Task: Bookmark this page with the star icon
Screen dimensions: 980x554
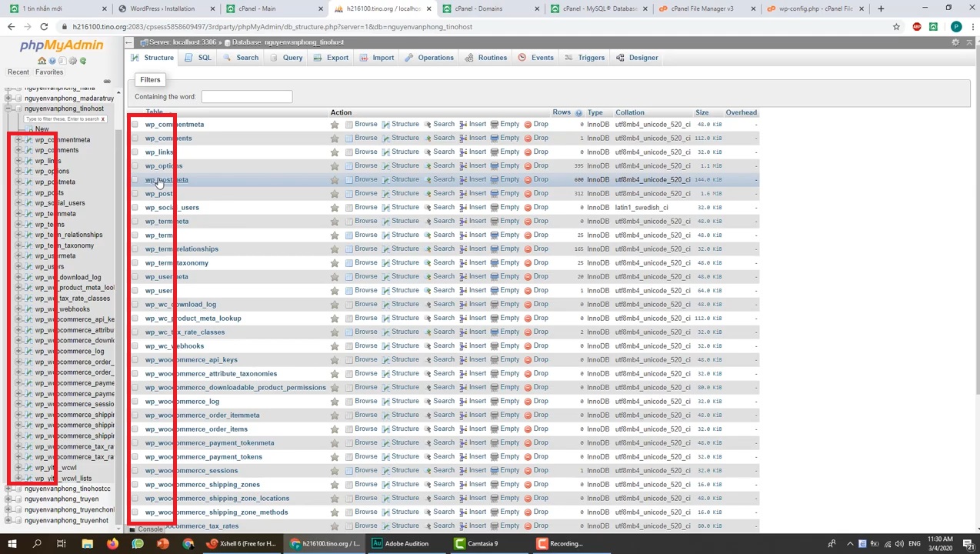Action: [896, 27]
